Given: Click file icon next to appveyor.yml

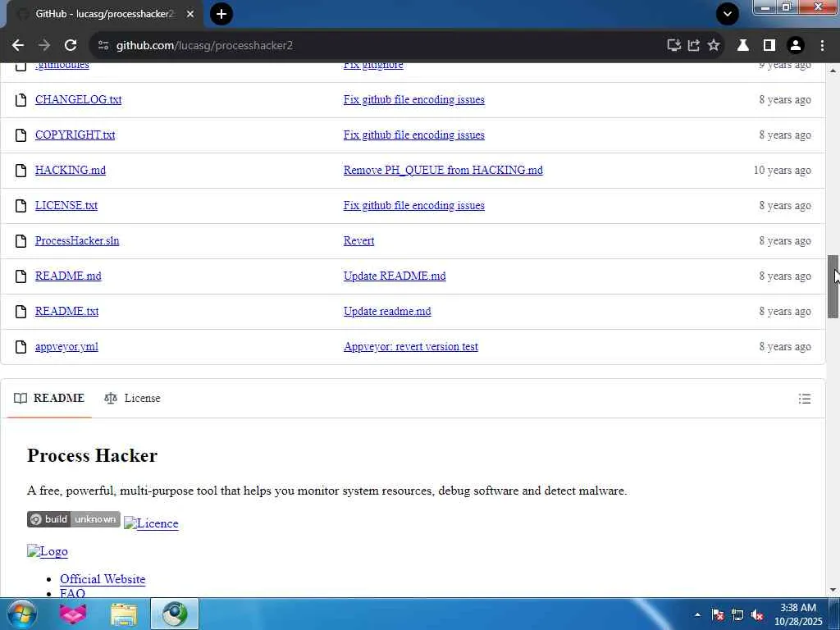Looking at the screenshot, I should tap(21, 347).
